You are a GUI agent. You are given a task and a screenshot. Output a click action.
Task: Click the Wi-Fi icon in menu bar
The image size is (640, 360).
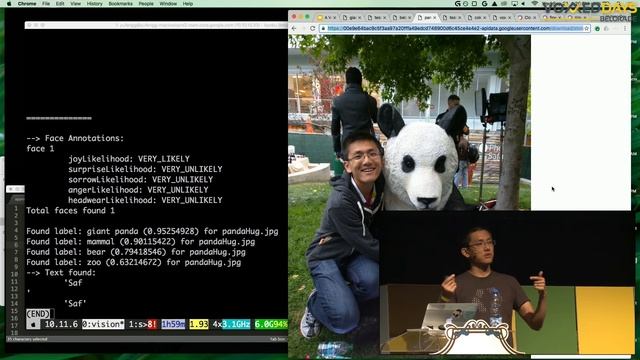(x=534, y=3)
